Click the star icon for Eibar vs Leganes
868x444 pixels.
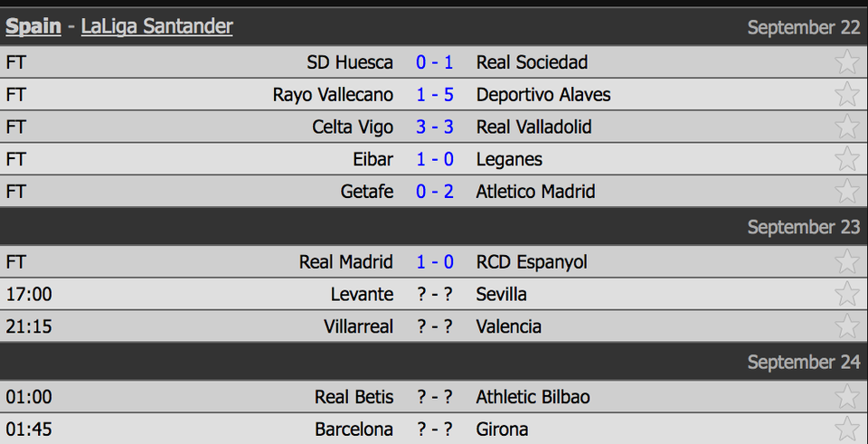pos(847,159)
